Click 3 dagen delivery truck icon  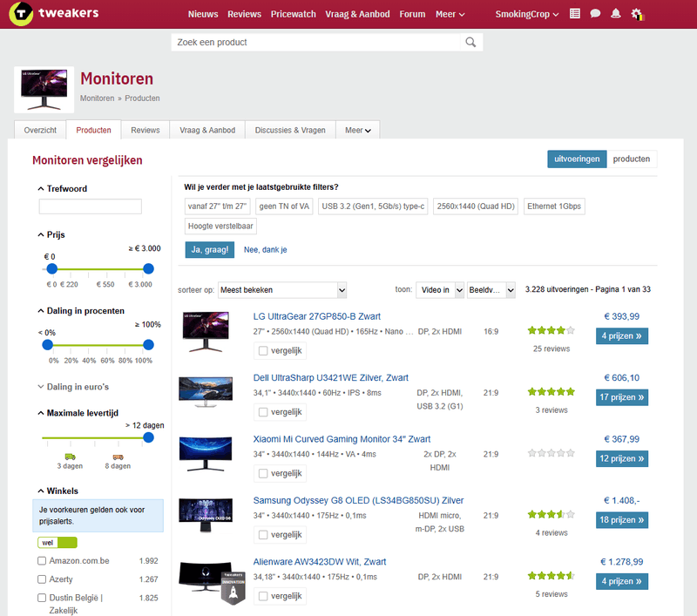pos(71,457)
